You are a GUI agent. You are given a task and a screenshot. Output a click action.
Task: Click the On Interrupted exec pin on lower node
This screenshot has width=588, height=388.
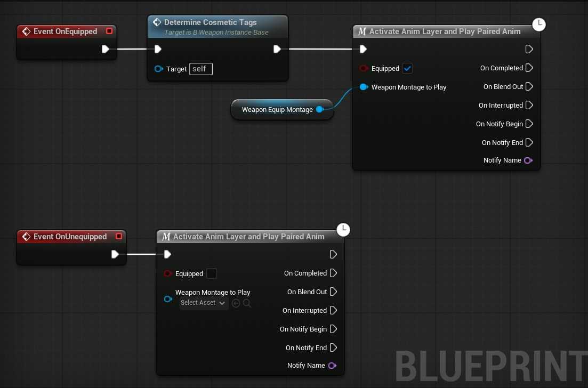(x=333, y=310)
